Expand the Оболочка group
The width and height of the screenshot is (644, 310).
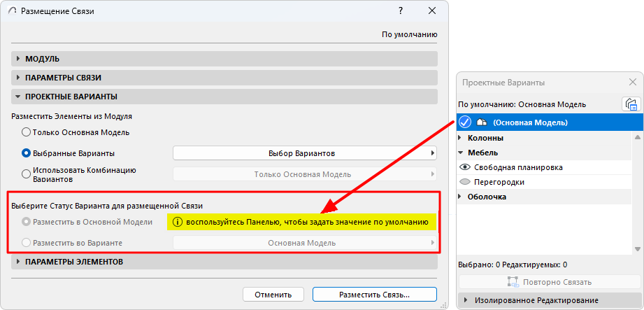pos(460,197)
